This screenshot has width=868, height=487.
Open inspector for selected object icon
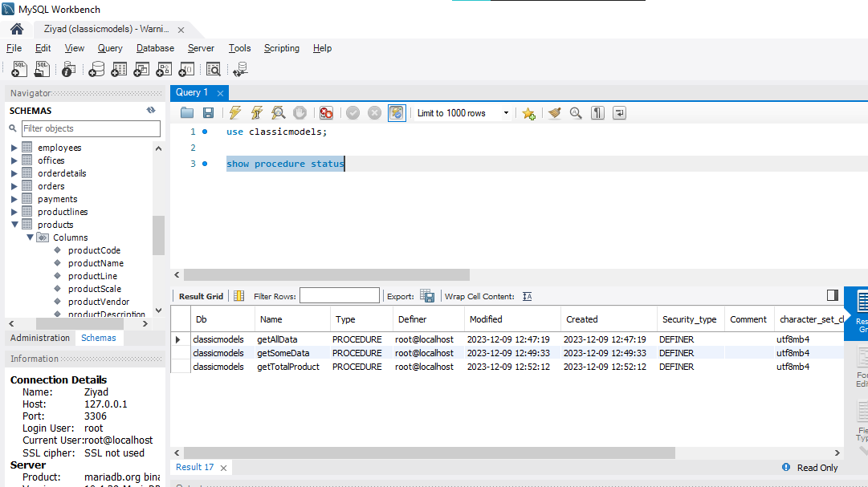coord(68,69)
